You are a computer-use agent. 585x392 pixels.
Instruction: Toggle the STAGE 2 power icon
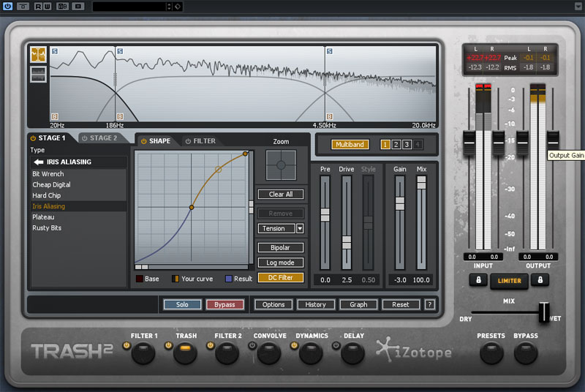tap(85, 138)
